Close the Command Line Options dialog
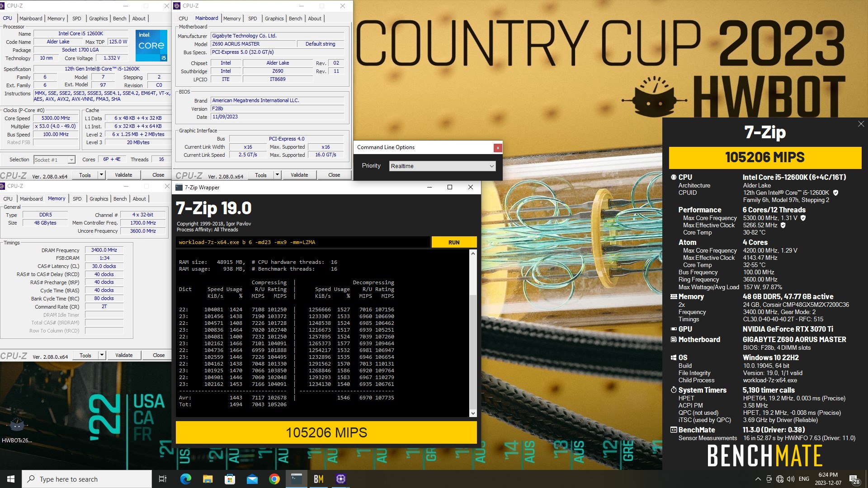 click(497, 147)
